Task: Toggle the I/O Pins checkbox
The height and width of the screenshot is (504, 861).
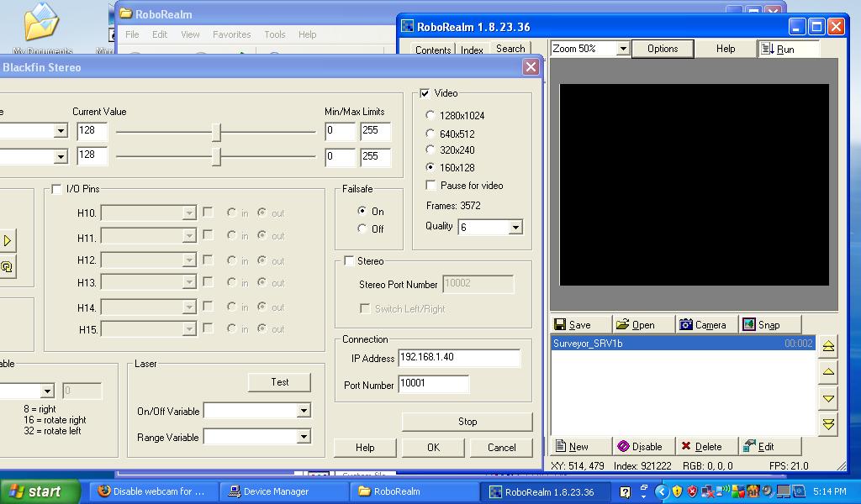Action: [56, 189]
